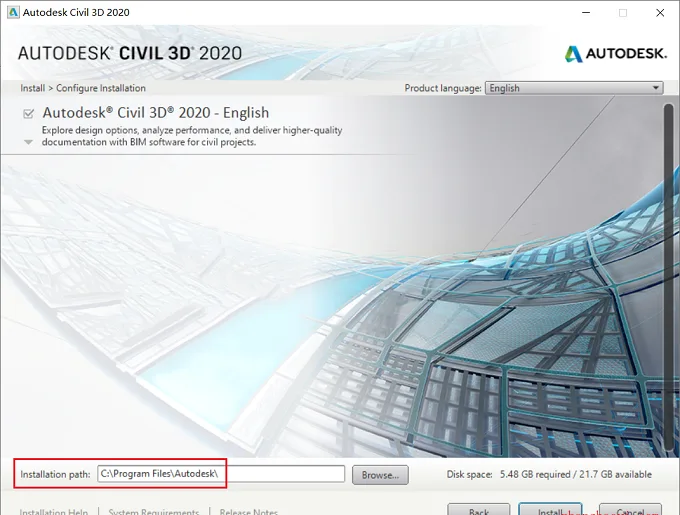Toggle the Autodesk Civil 3D 2020 checkbox
680x515 pixels.
tap(29, 114)
